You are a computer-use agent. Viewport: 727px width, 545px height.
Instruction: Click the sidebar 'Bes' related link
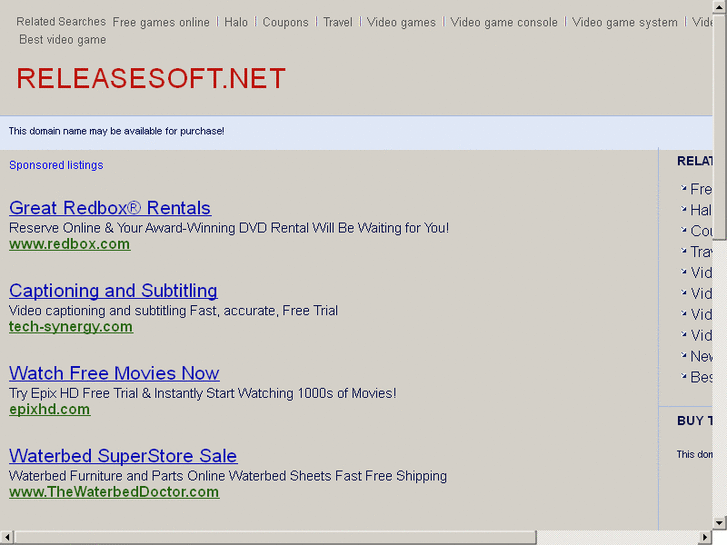[701, 377]
